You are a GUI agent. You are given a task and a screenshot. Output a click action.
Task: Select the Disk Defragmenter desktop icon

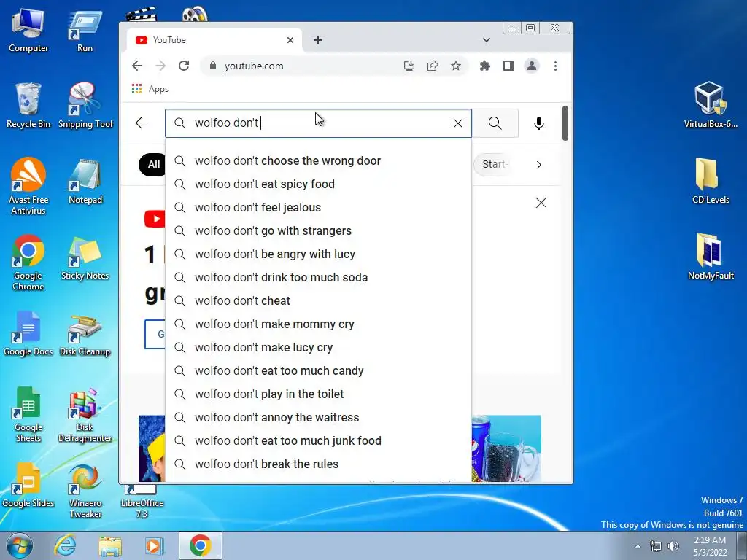tap(85, 415)
